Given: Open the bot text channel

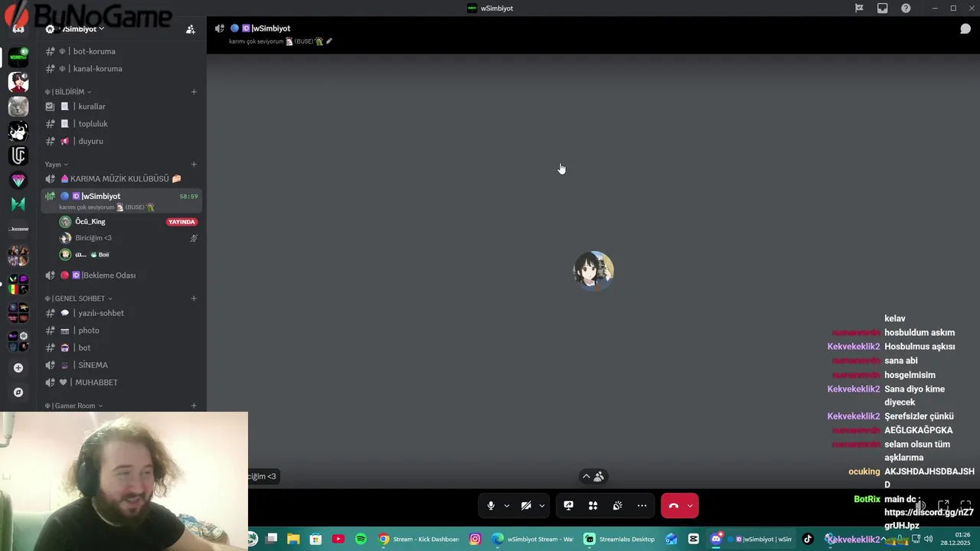Looking at the screenshot, I should (x=122, y=348).
